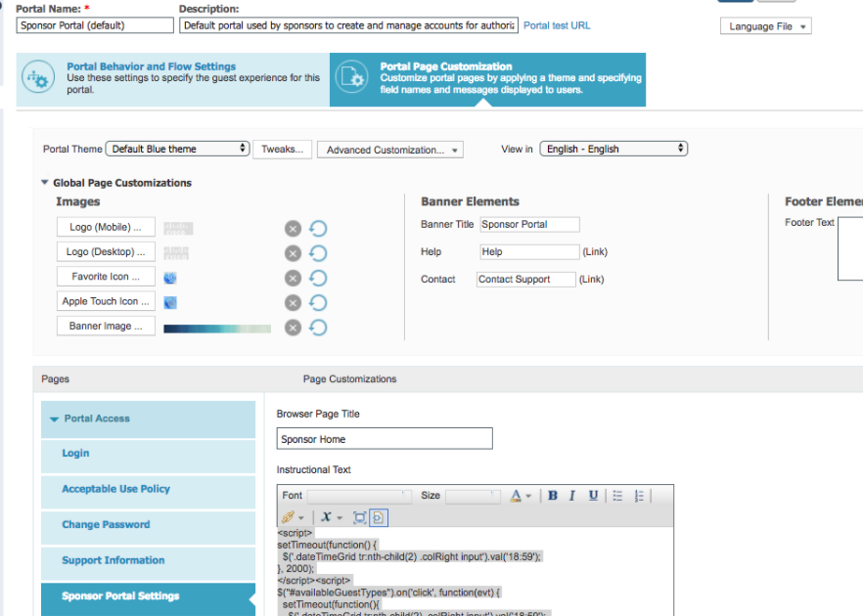Select the Acceptable Use Policy page
Image resolution: width=863 pixels, height=616 pixels.
coord(148,492)
